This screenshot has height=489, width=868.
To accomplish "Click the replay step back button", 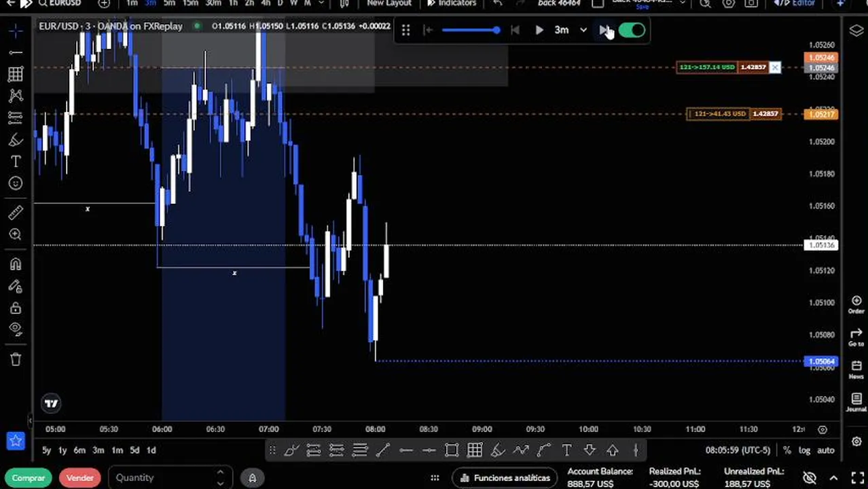I will coord(515,30).
